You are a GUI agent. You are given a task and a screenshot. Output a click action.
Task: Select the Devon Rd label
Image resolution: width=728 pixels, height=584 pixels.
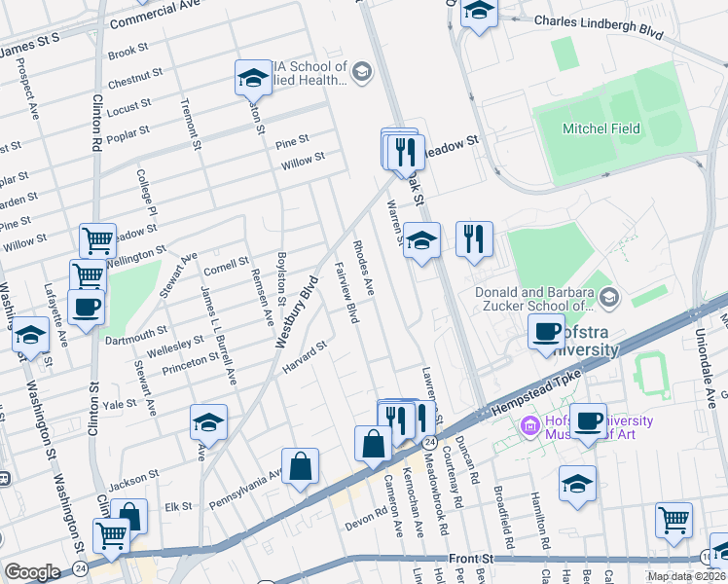click(x=366, y=519)
